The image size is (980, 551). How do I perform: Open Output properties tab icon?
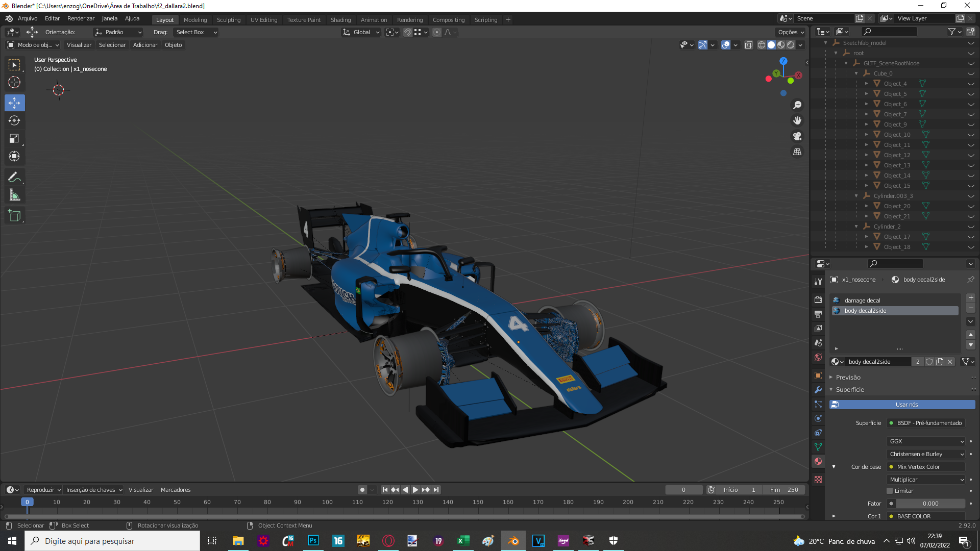818,314
